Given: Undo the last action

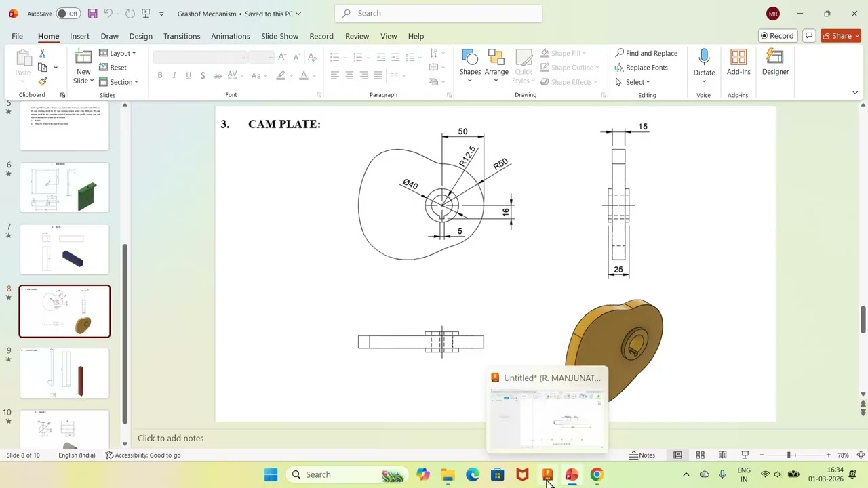Looking at the screenshot, I should pyautogui.click(x=108, y=14).
